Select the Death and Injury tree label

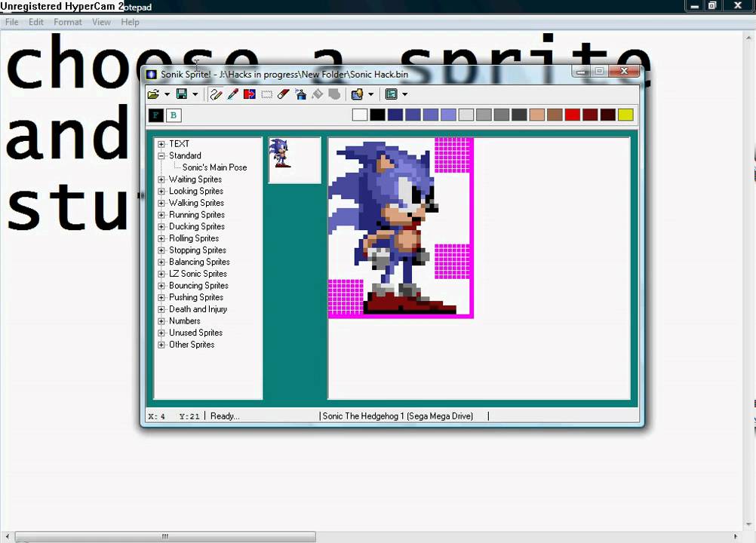[198, 309]
